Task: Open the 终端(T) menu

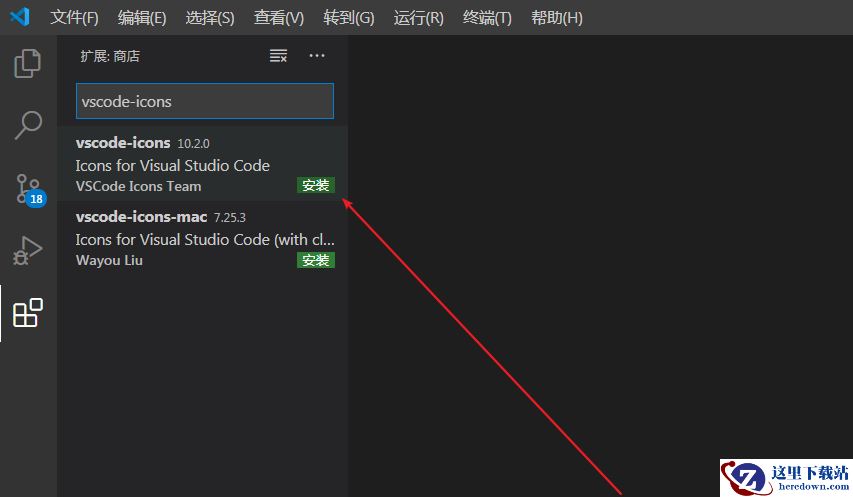Action: 487,17
